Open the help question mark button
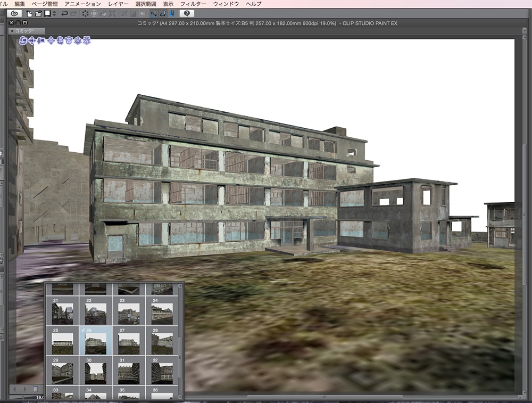 (187, 14)
